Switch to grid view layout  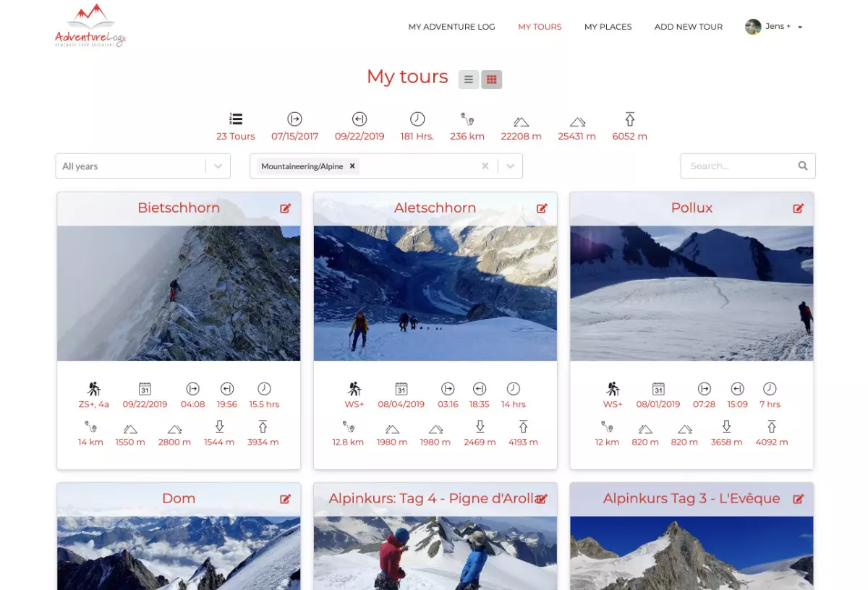[x=492, y=80]
